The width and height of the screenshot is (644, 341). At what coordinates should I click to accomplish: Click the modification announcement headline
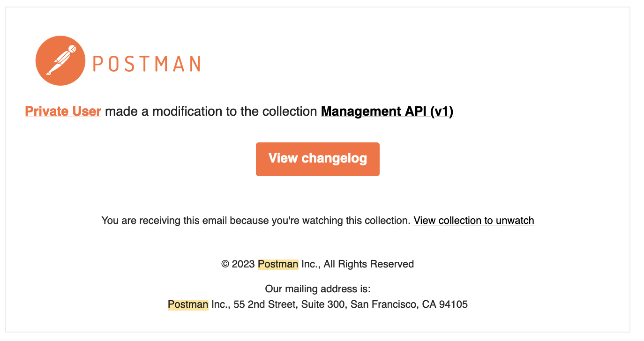(239, 111)
